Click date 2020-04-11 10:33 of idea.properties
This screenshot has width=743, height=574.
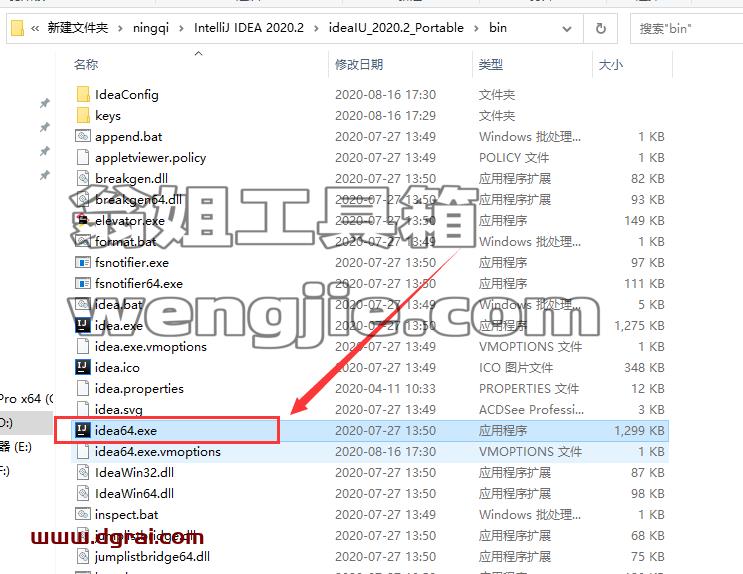385,388
